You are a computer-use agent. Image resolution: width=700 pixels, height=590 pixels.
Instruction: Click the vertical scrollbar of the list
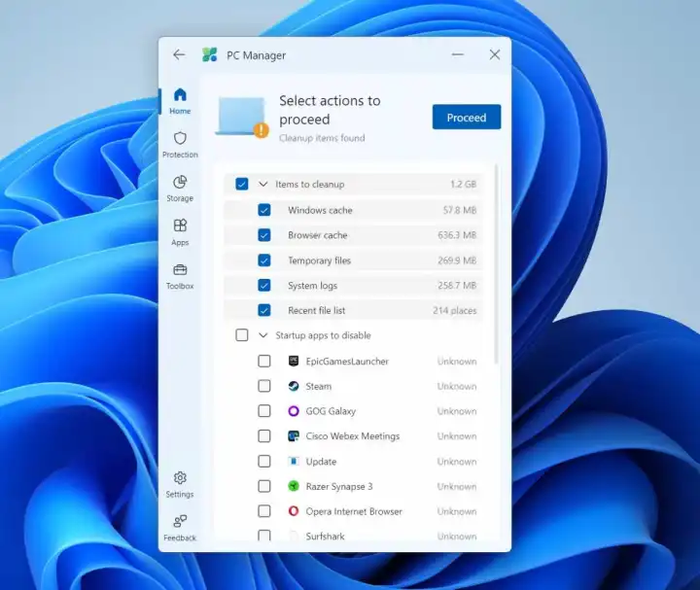tap(496, 262)
